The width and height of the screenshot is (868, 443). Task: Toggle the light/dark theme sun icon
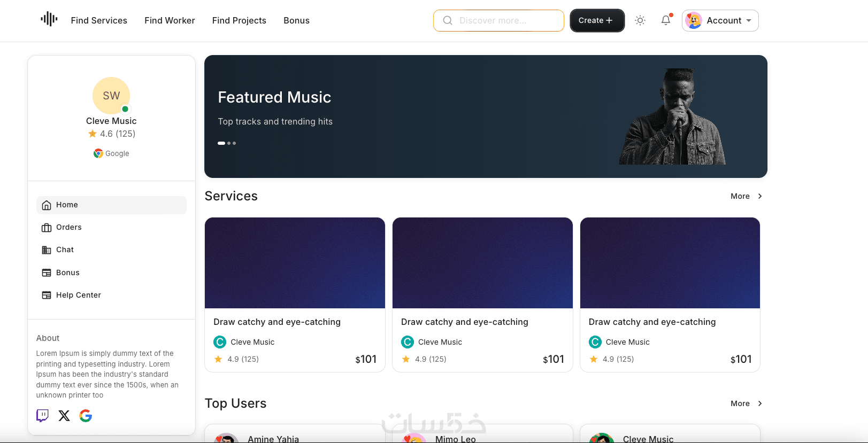tap(640, 20)
